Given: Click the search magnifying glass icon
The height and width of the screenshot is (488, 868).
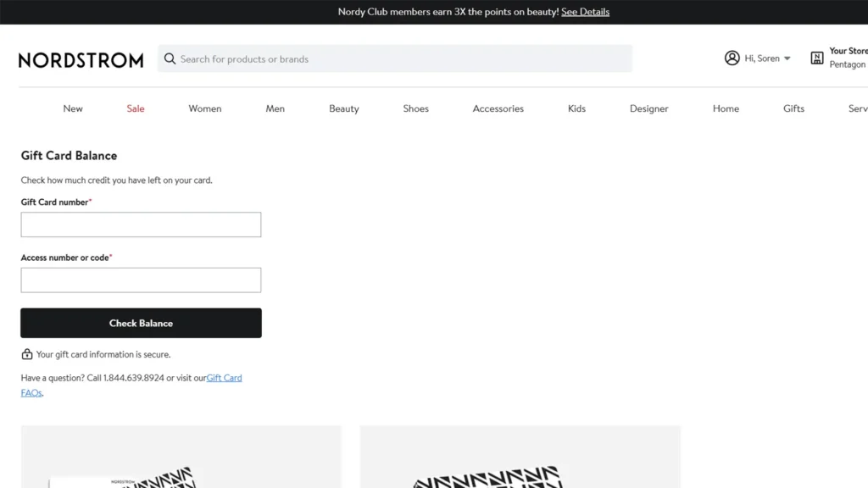Looking at the screenshot, I should pos(170,58).
